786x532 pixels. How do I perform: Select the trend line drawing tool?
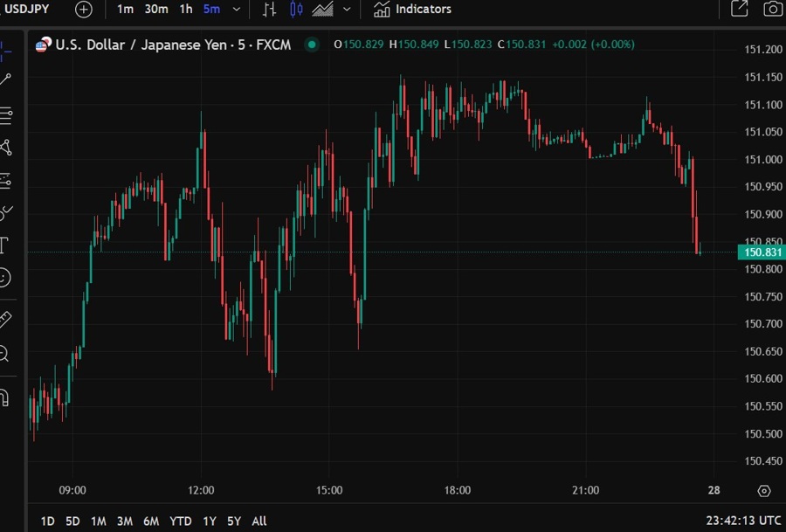5,79
